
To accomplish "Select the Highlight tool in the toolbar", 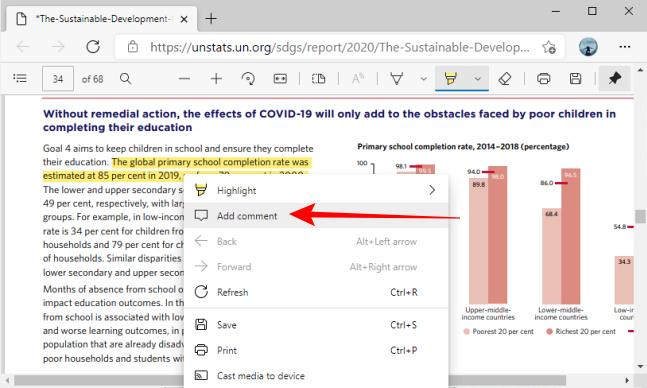I will 450,78.
